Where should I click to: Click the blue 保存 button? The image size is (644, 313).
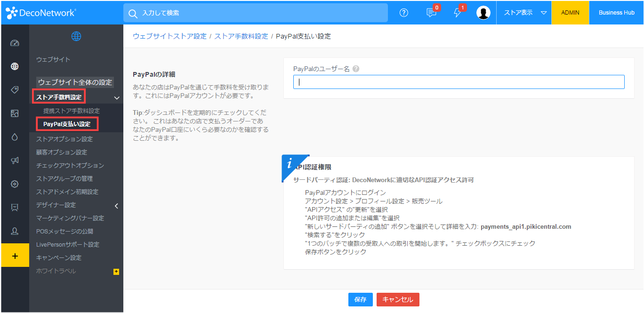(x=361, y=300)
